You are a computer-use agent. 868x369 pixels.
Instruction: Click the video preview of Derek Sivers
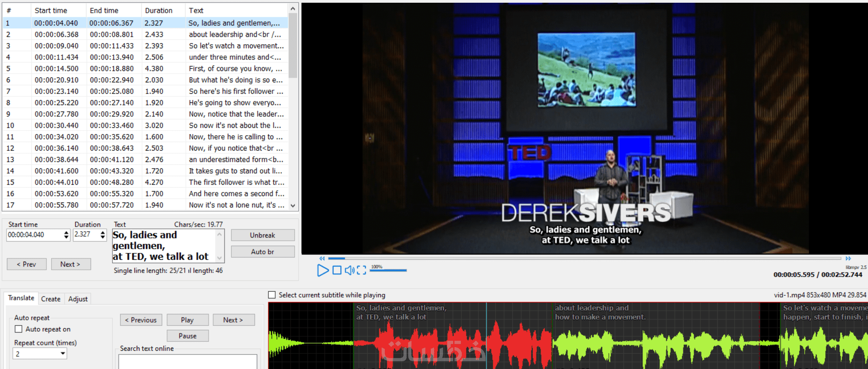(585, 128)
